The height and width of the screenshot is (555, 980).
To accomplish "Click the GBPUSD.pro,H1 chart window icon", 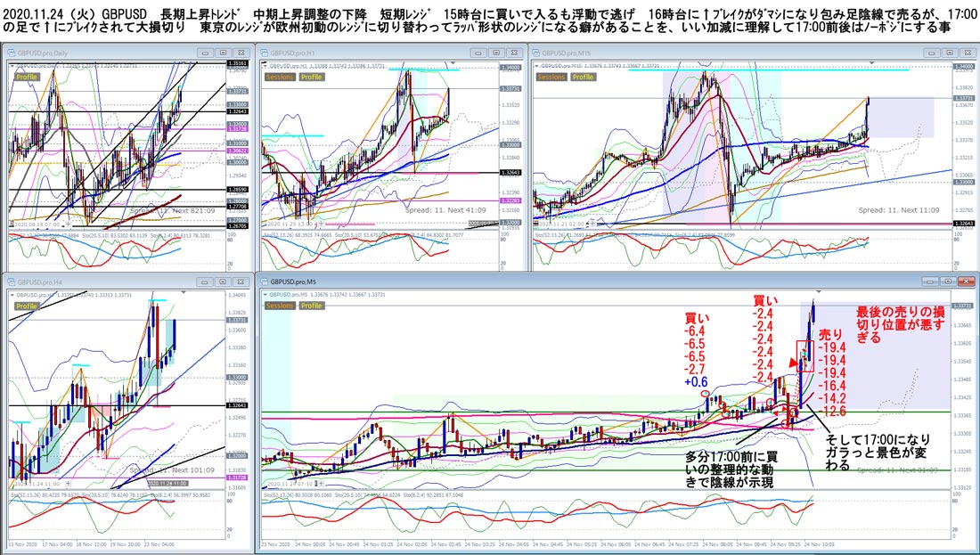I will pyautogui.click(x=265, y=53).
